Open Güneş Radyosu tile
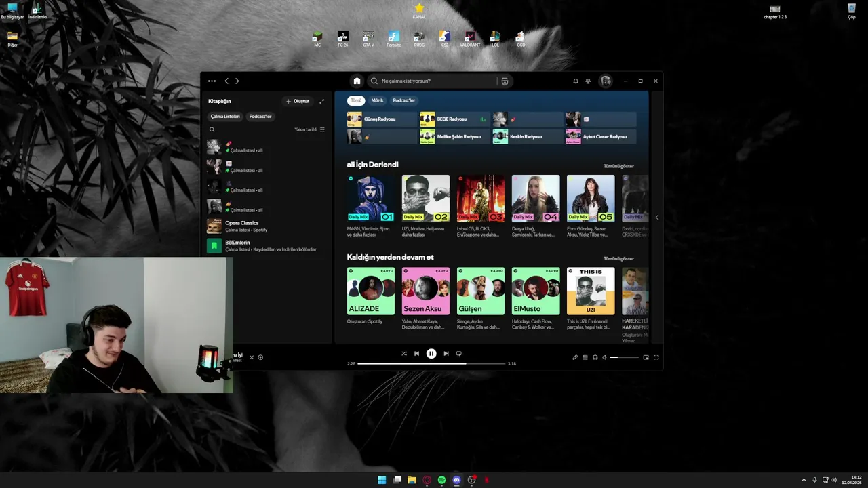The width and height of the screenshot is (868, 488). (x=382, y=119)
